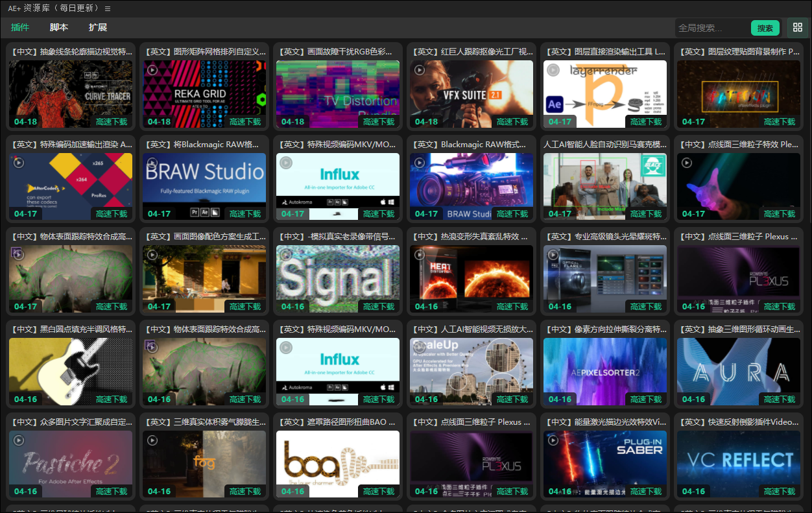Open title 【英文】图形矩阵网格排列自定义...

(204, 52)
